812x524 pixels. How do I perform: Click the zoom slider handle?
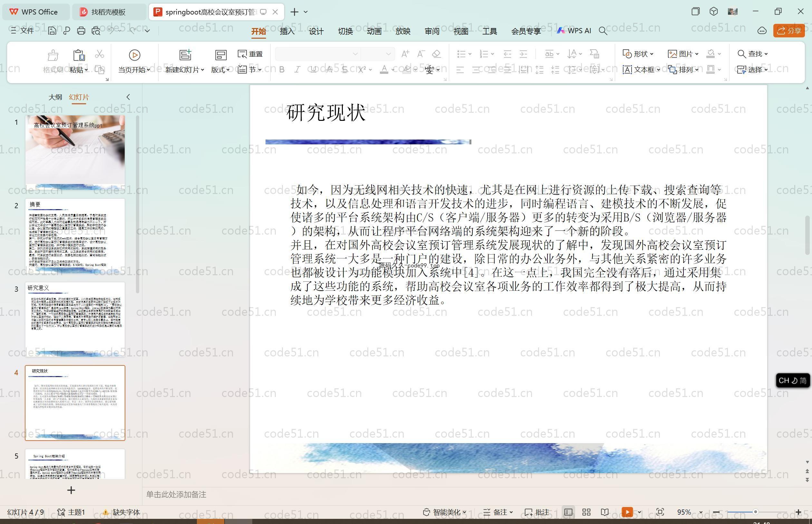click(x=755, y=512)
